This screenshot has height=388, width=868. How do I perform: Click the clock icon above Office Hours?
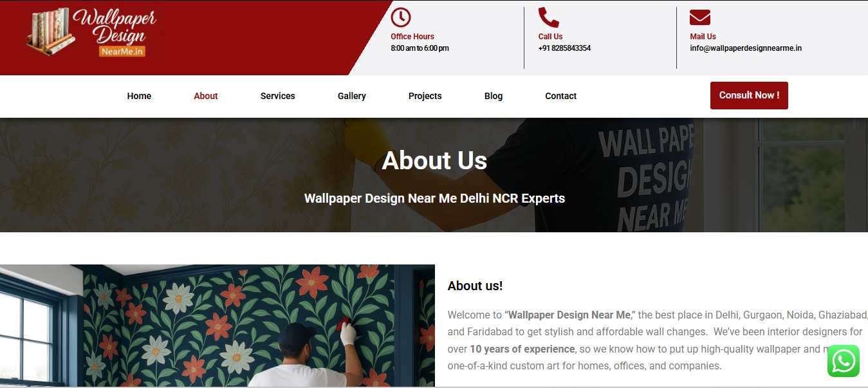pyautogui.click(x=401, y=17)
